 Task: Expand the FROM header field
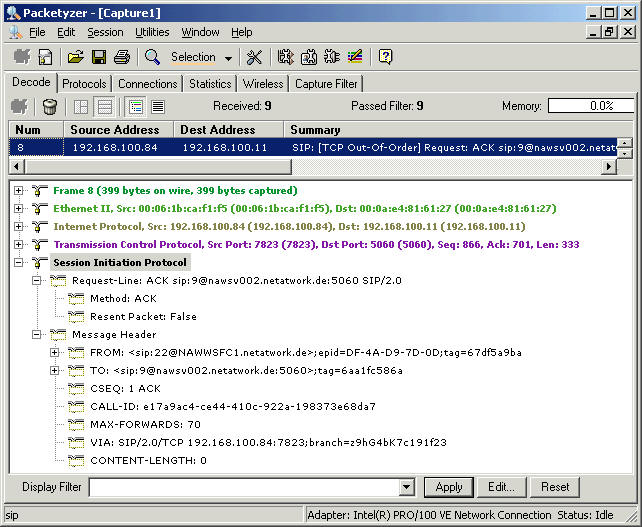click(x=54, y=353)
